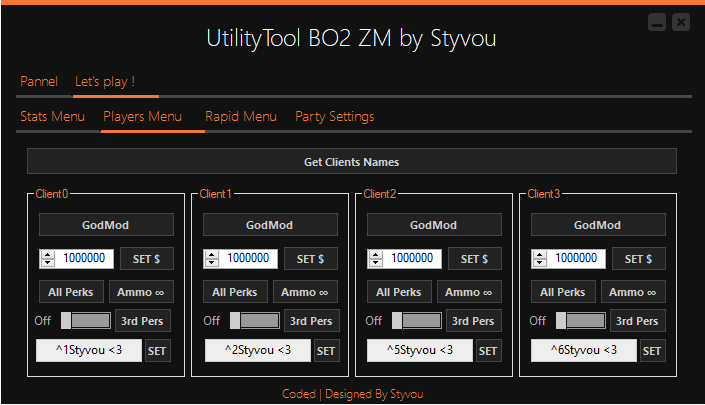The image size is (705, 405).
Task: Enable GodMod for Client3
Action: [598, 225]
